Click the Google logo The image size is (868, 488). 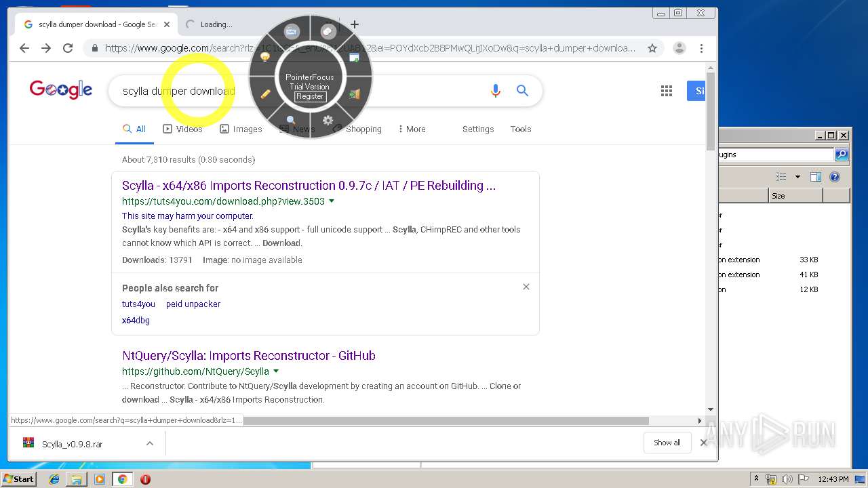(61, 89)
